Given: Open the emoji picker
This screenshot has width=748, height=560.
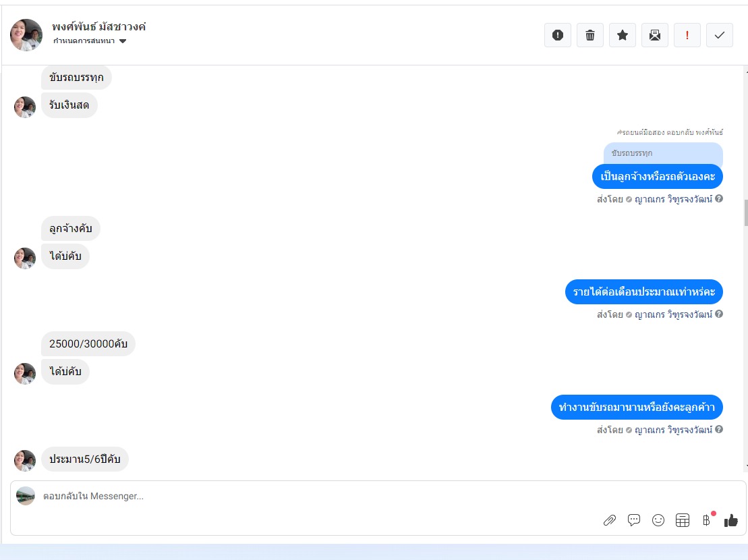Looking at the screenshot, I should pyautogui.click(x=658, y=520).
